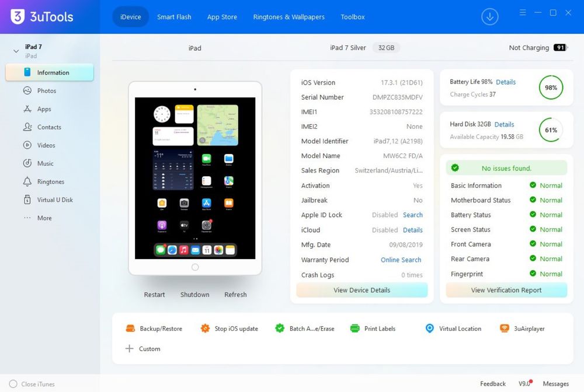The height and width of the screenshot is (392, 584).
Task: Open Batch Activate/Erase tool
Action: pos(305,328)
